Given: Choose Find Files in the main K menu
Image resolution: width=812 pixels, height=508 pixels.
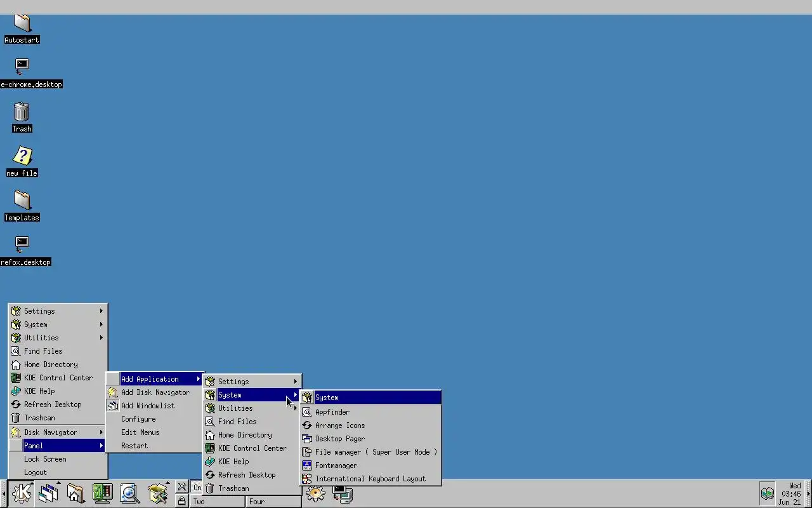Looking at the screenshot, I should point(58,351).
